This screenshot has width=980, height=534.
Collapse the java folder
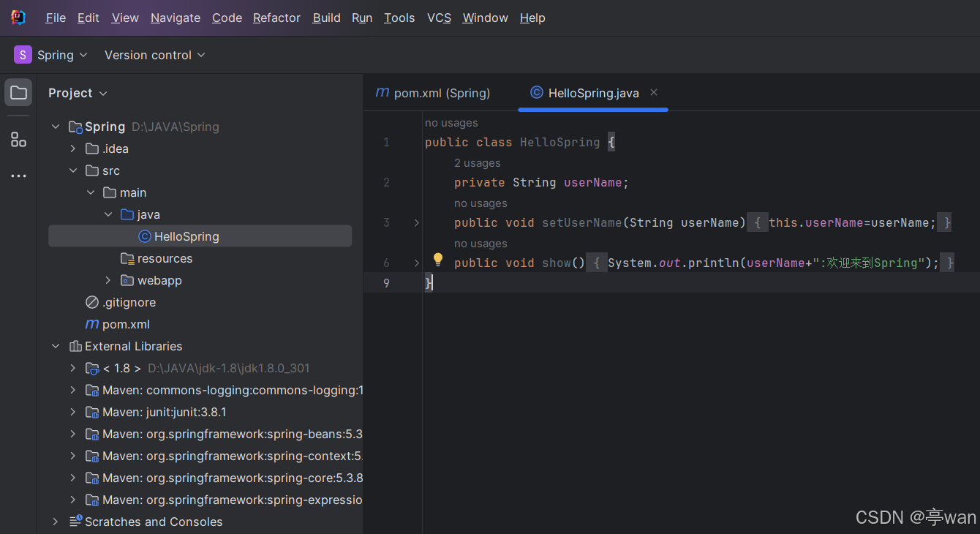click(108, 214)
